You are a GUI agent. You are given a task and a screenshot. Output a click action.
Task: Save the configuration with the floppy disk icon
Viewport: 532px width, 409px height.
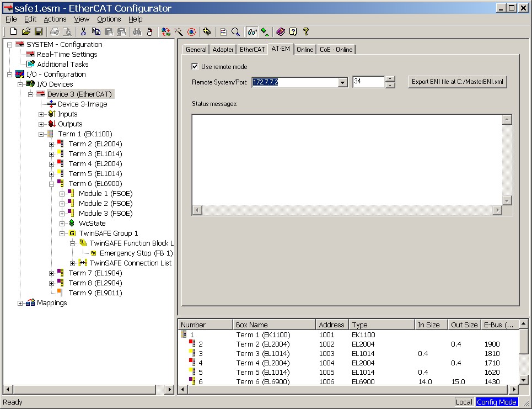[x=39, y=32]
